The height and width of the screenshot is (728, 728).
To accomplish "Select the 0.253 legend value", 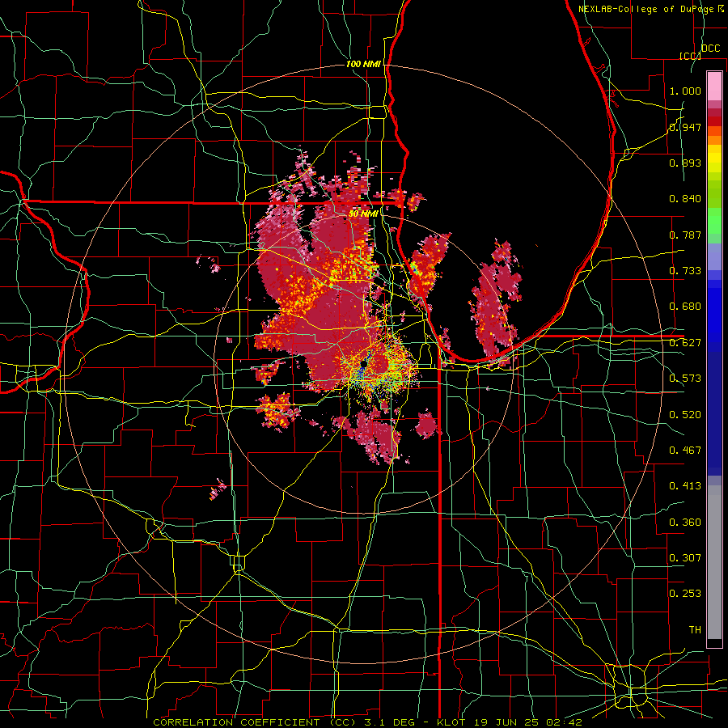I will pyautogui.click(x=685, y=594).
